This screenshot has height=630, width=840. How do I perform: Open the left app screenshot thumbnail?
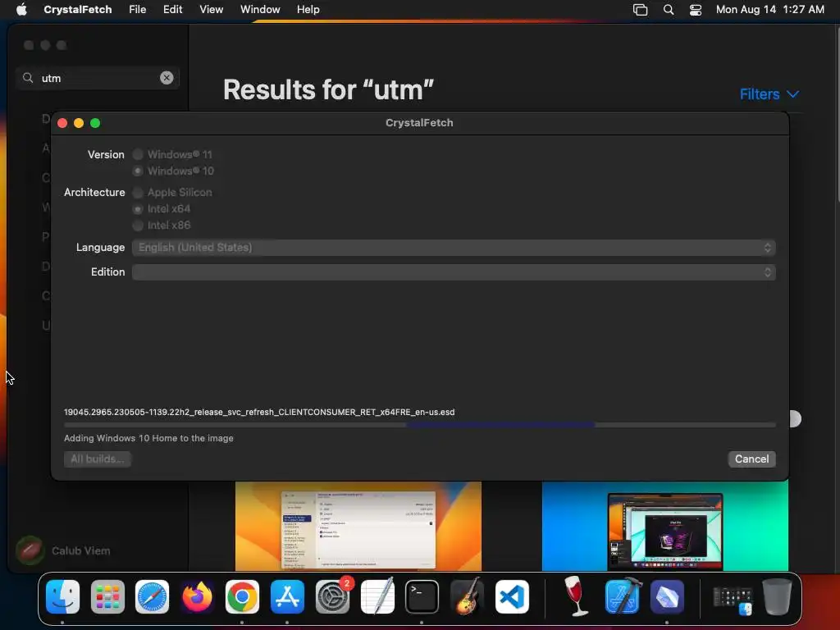(358, 526)
